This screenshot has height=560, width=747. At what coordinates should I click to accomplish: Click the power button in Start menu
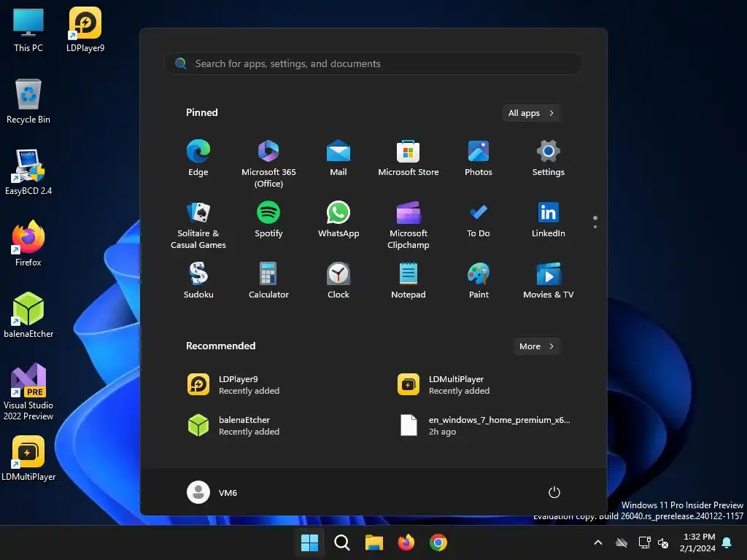click(x=554, y=492)
